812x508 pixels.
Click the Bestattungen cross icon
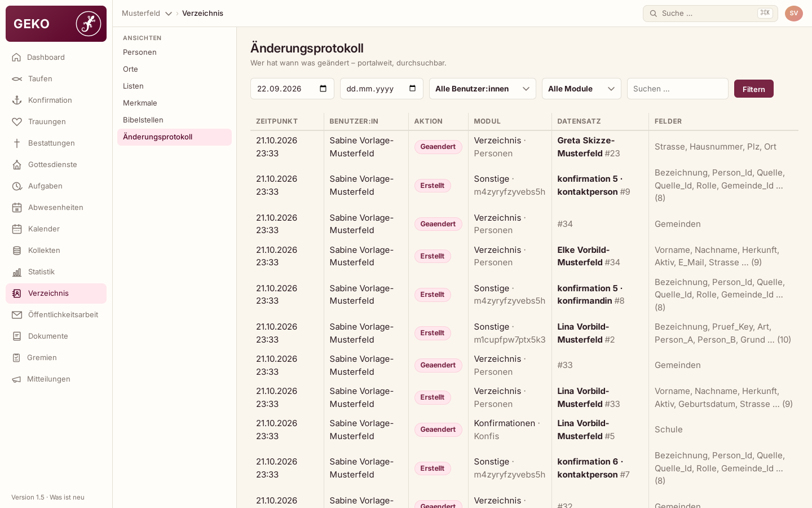pyautogui.click(x=17, y=143)
